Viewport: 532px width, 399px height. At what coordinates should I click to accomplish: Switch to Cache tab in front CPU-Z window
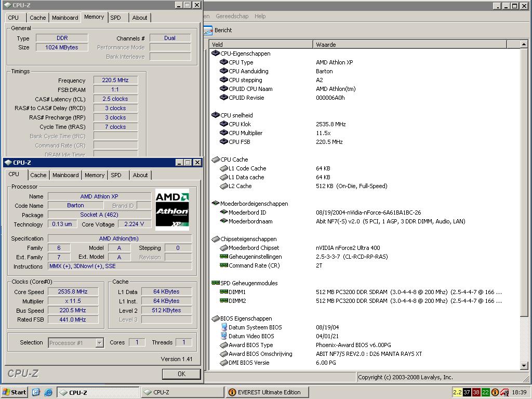[x=38, y=176]
